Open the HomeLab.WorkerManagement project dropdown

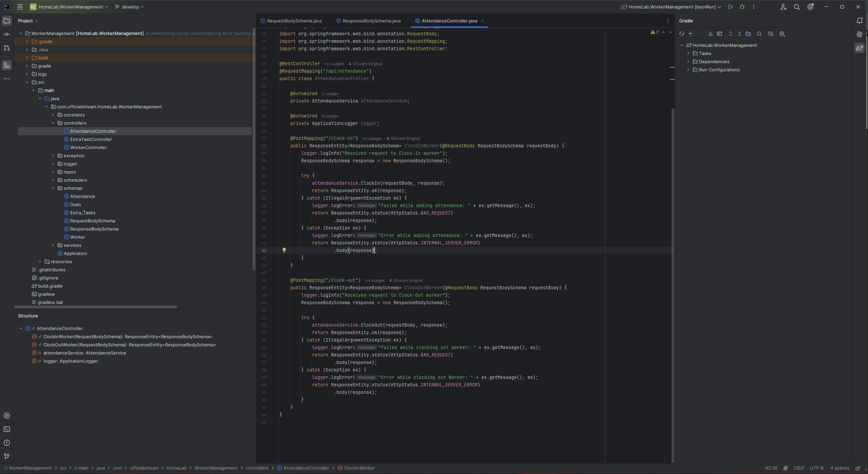69,7
